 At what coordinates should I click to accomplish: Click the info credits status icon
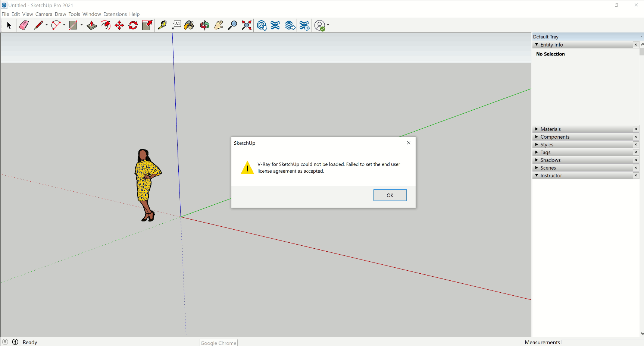click(x=15, y=342)
